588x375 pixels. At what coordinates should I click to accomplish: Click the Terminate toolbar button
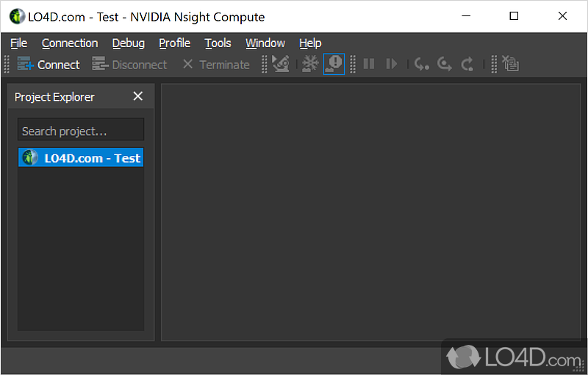pyautogui.click(x=216, y=65)
